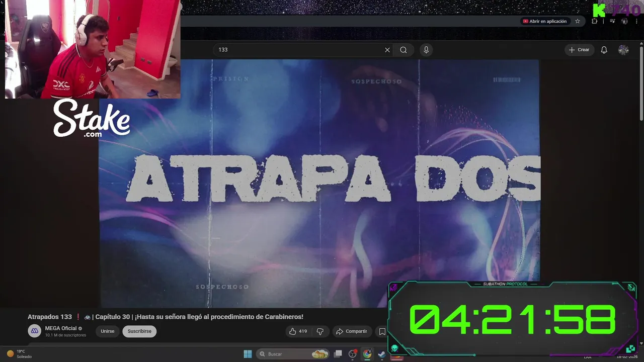Image resolution: width=644 pixels, height=362 pixels.
Task: Click the Crear button
Action: [x=579, y=50]
